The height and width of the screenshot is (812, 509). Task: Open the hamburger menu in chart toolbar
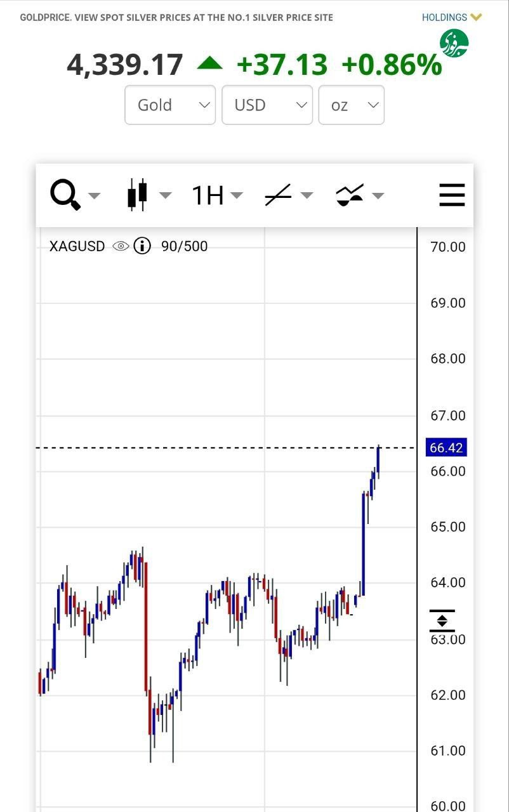[452, 195]
